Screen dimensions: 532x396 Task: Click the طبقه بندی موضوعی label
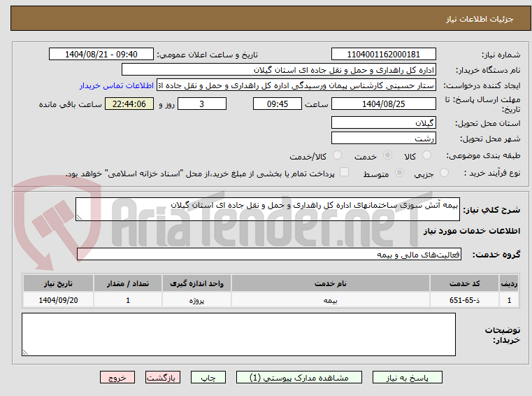[483, 155]
